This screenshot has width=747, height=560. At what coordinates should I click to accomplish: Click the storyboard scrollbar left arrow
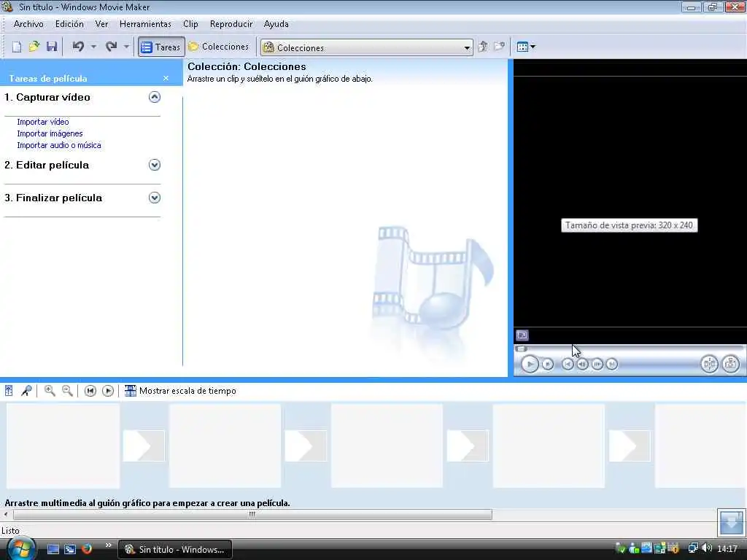pyautogui.click(x=6, y=514)
